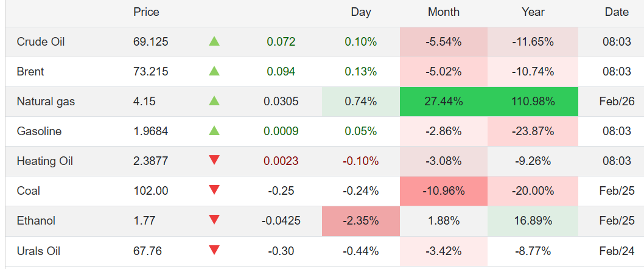
Task: Click the red down arrow beside Ethanol
Action: [x=214, y=220]
